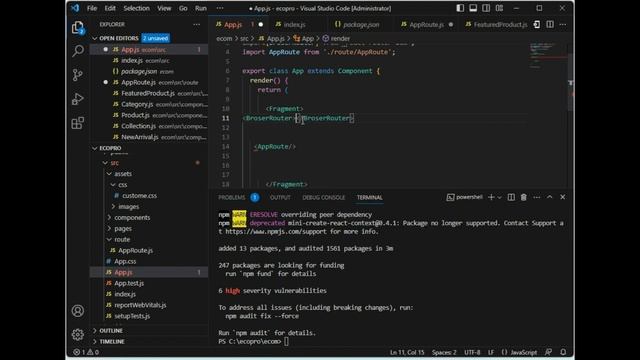Viewport: 640px width, 360px height.
Task: Open Selection menu
Action: pyautogui.click(x=136, y=8)
